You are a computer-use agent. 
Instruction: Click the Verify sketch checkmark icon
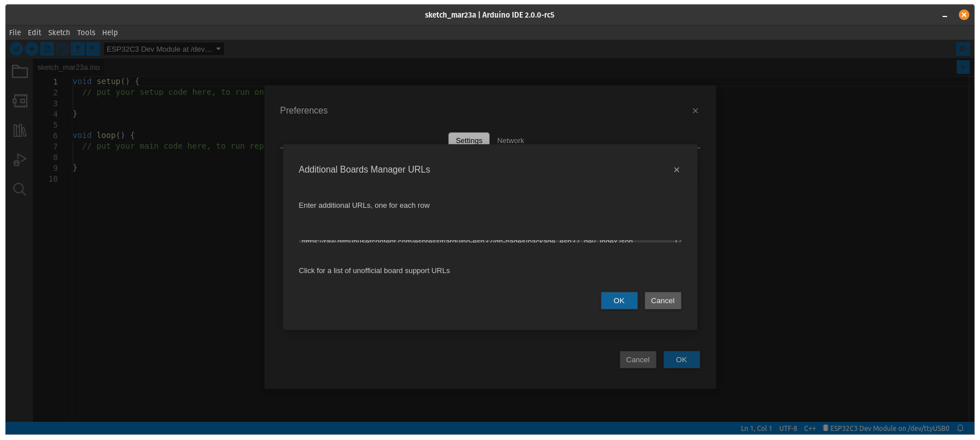click(16, 49)
